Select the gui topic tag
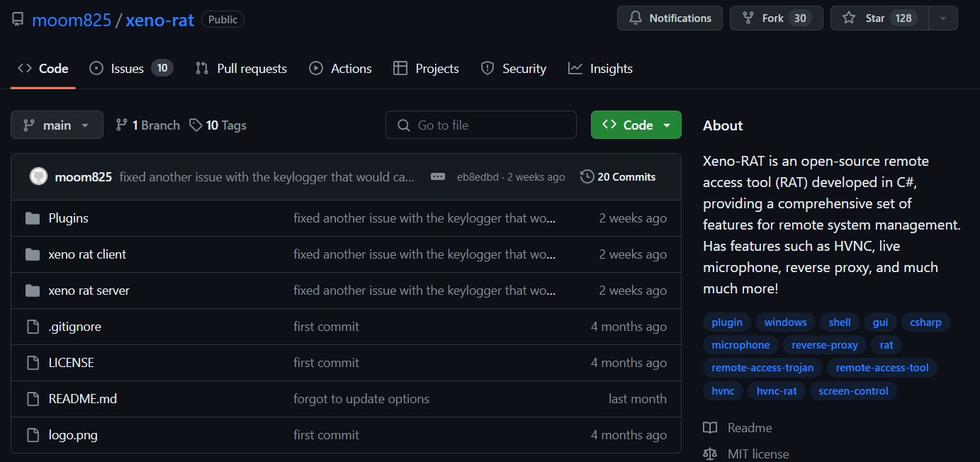The height and width of the screenshot is (462, 980). (x=880, y=322)
